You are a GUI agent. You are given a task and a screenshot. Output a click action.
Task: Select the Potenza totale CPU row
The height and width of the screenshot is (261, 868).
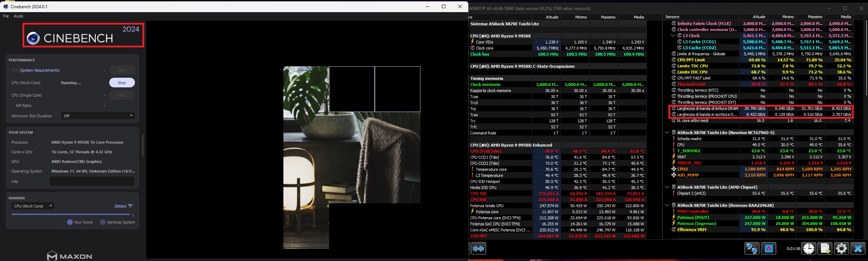pos(557,206)
